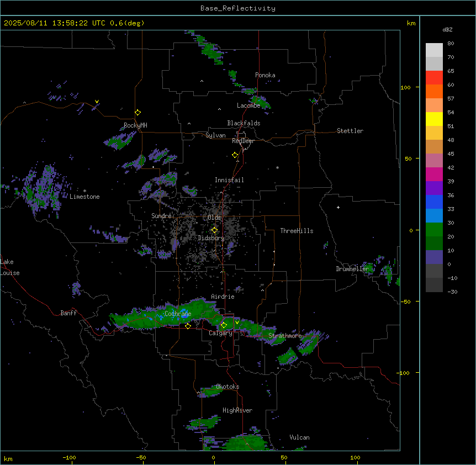Screen dimensions: 476x465
Task: Select the Airdrie label
Action: (x=223, y=297)
